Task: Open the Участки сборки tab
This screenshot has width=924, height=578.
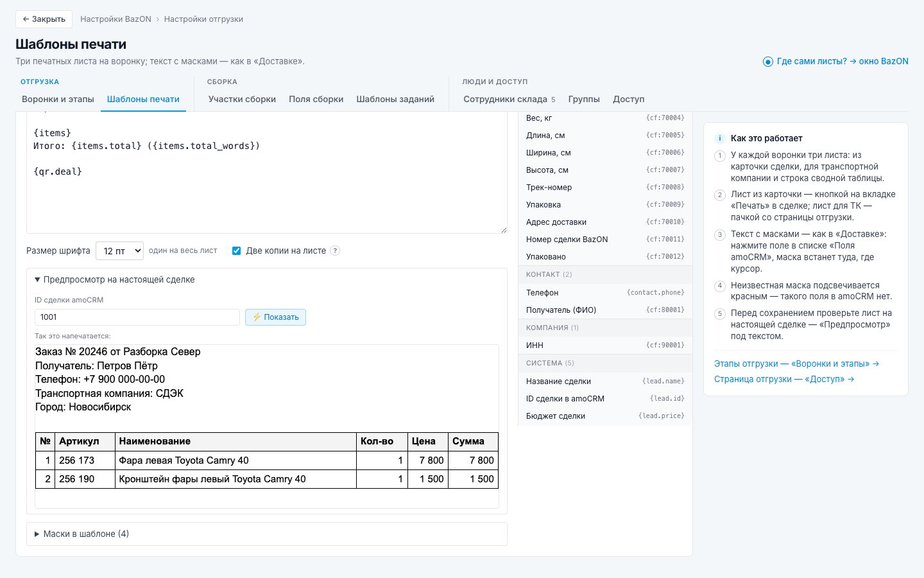Action: (x=242, y=99)
